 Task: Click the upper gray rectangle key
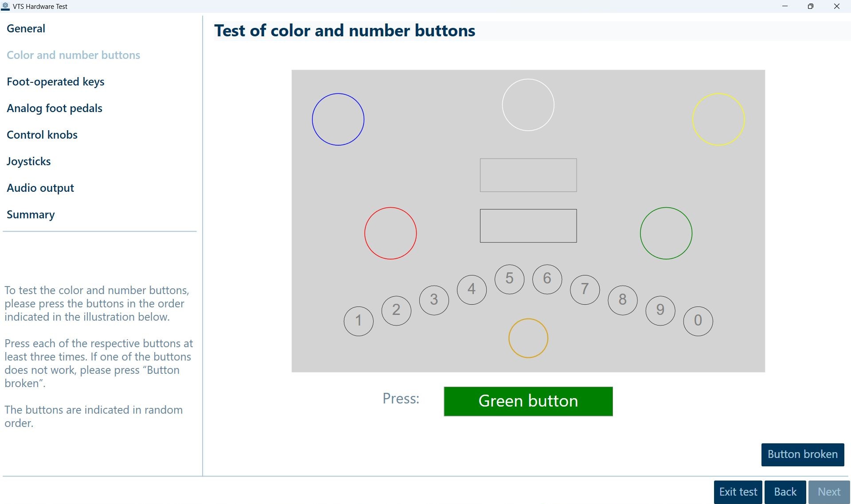click(x=528, y=175)
